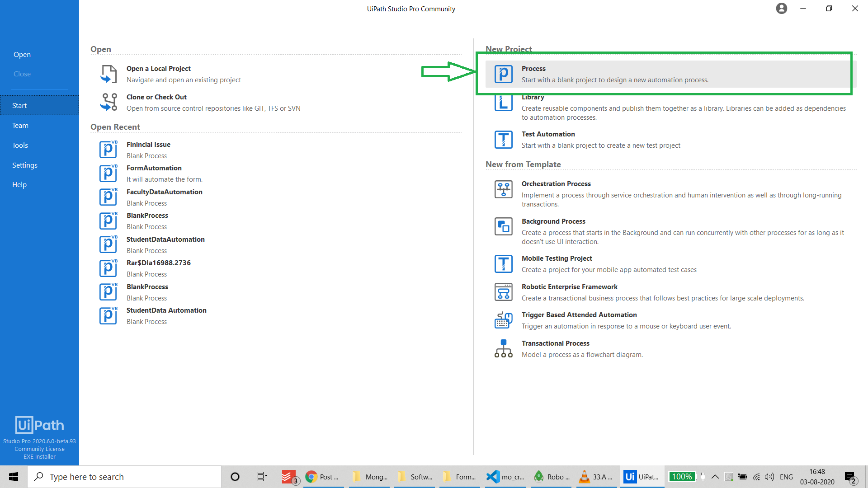The width and height of the screenshot is (868, 488).
Task: Click the Background Process template icon
Action: click(x=503, y=226)
